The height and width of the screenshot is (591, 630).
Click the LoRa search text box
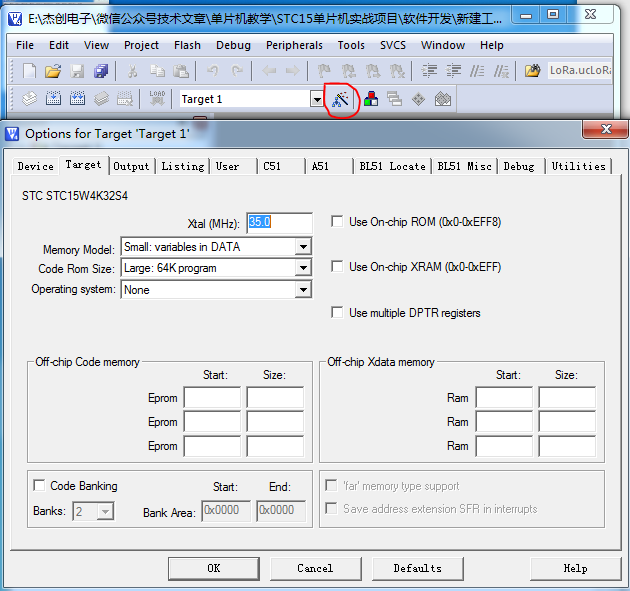580,71
